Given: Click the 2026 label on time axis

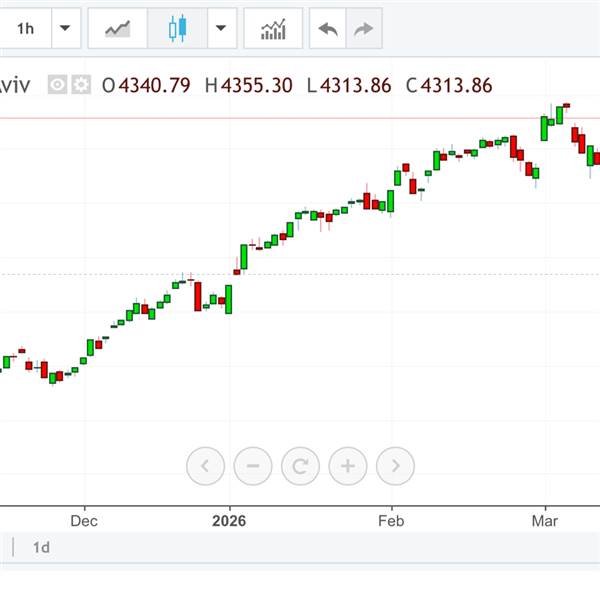Looking at the screenshot, I should click(229, 520).
